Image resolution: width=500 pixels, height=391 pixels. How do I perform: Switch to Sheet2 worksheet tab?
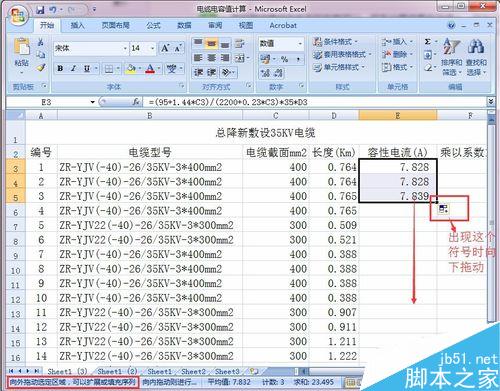(193, 371)
